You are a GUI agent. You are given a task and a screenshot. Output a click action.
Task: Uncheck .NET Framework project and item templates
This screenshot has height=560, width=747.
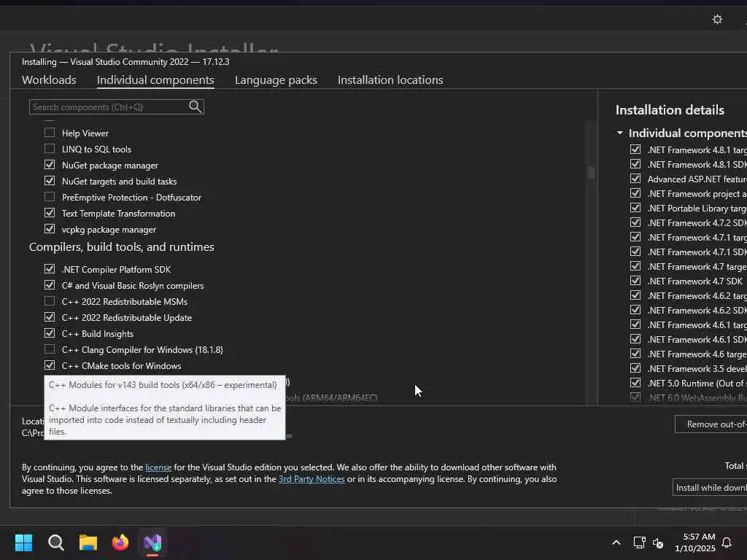tap(635, 192)
